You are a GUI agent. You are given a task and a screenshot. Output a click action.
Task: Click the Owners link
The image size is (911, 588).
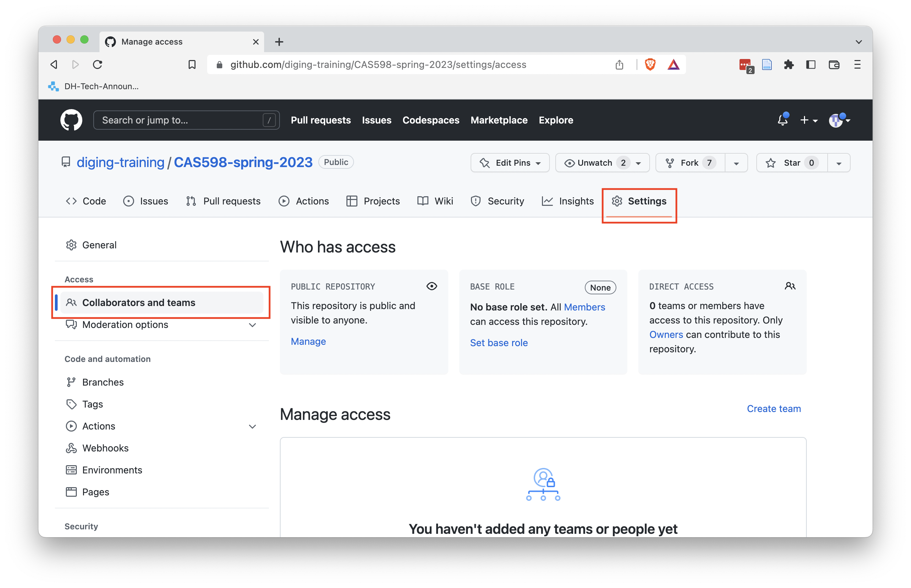point(666,334)
